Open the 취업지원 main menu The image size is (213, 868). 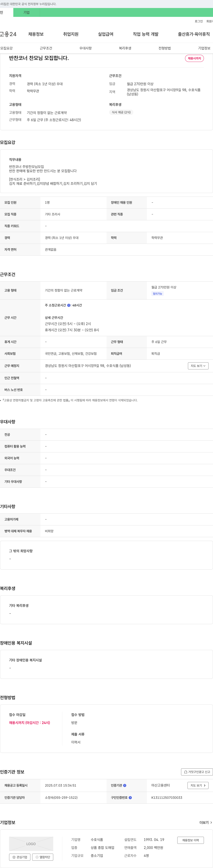click(x=71, y=34)
